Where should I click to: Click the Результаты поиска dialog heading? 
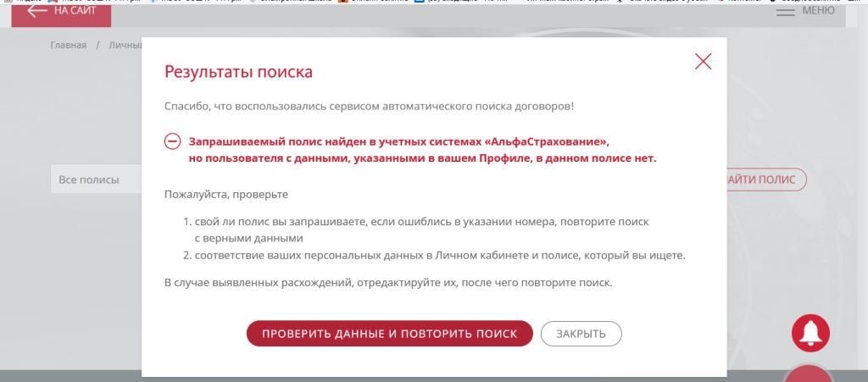pos(238,72)
